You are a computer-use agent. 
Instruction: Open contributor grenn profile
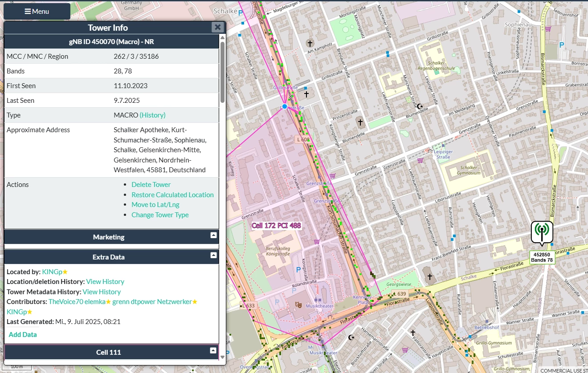121,301
